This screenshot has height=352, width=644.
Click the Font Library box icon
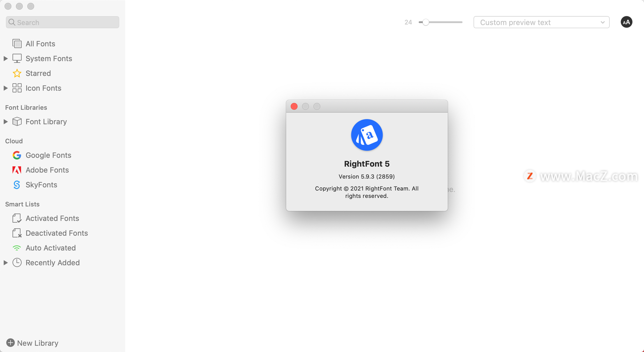[17, 121]
